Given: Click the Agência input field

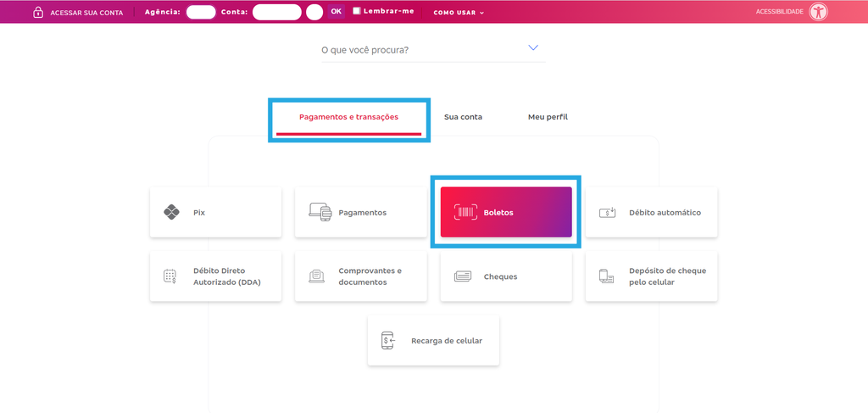Looking at the screenshot, I should tap(201, 12).
